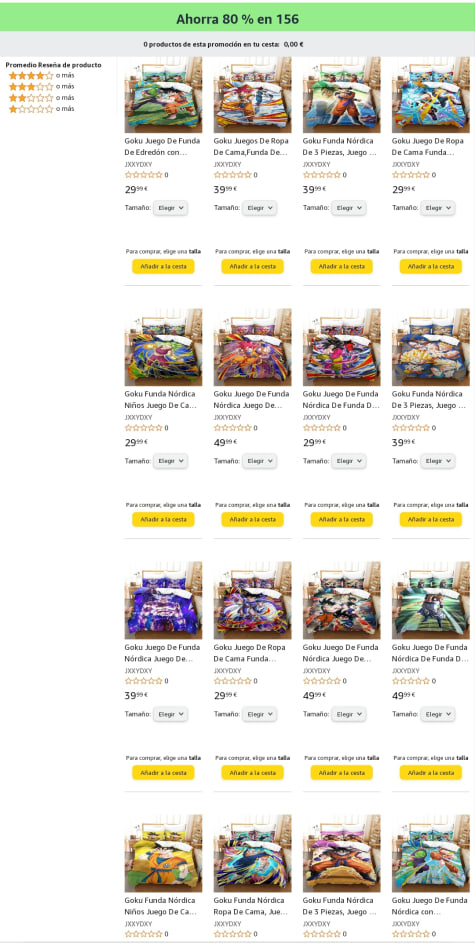Click Añadir a la cesta under the 49,99 € Goku Juego De Funda Nórdica De Funda D… product in row three
Viewport: 475px width, 950px height.
click(x=431, y=772)
